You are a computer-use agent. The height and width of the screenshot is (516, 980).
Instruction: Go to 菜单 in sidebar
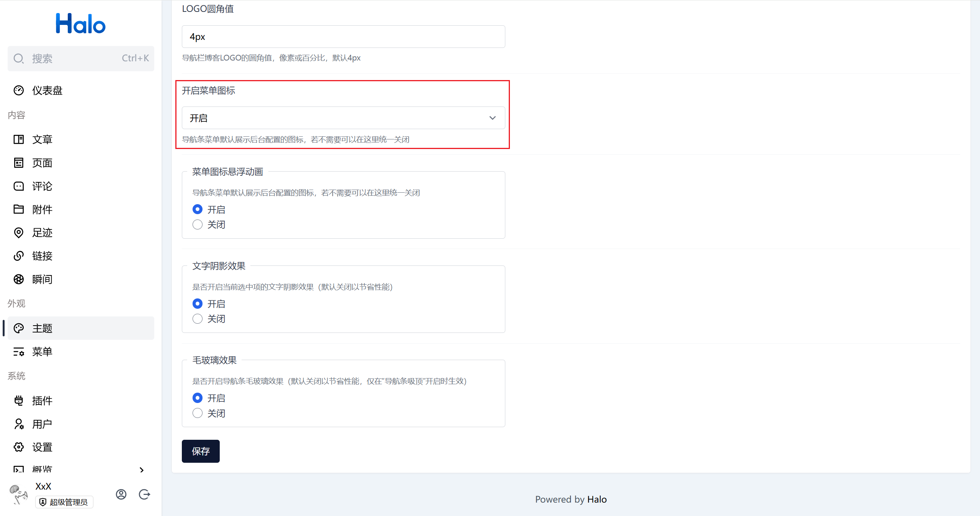tap(42, 352)
